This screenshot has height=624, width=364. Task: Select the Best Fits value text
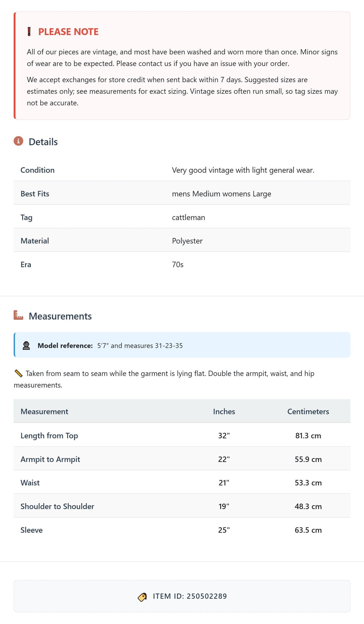(x=221, y=194)
